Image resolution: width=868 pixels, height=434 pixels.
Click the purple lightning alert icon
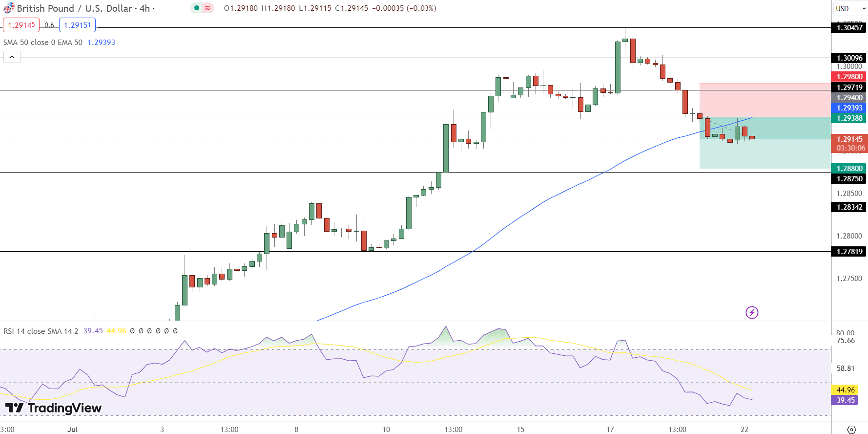coord(752,312)
